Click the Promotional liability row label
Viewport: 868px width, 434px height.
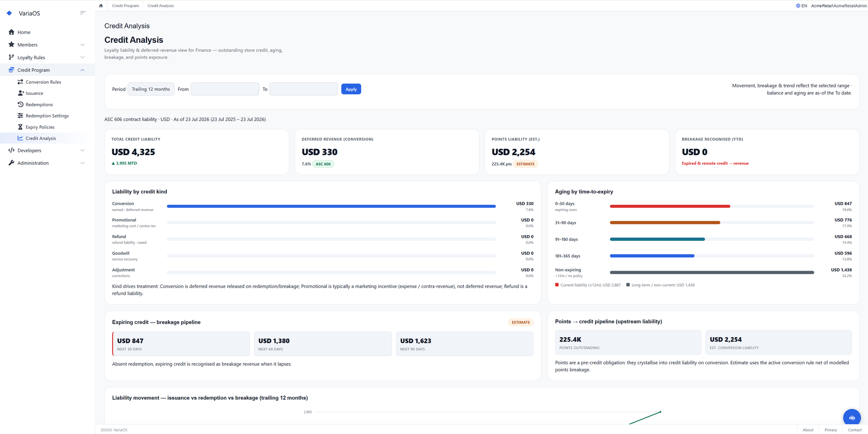point(124,220)
